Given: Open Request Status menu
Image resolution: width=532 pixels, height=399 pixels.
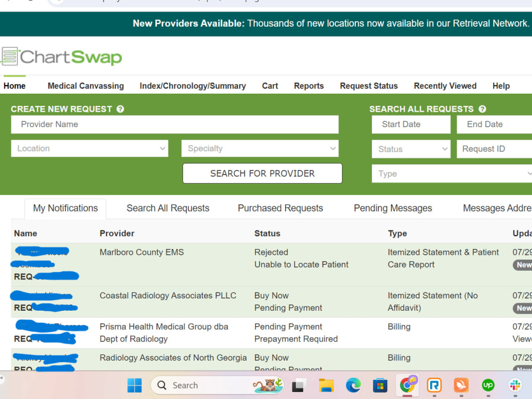Looking at the screenshot, I should click(x=369, y=86).
